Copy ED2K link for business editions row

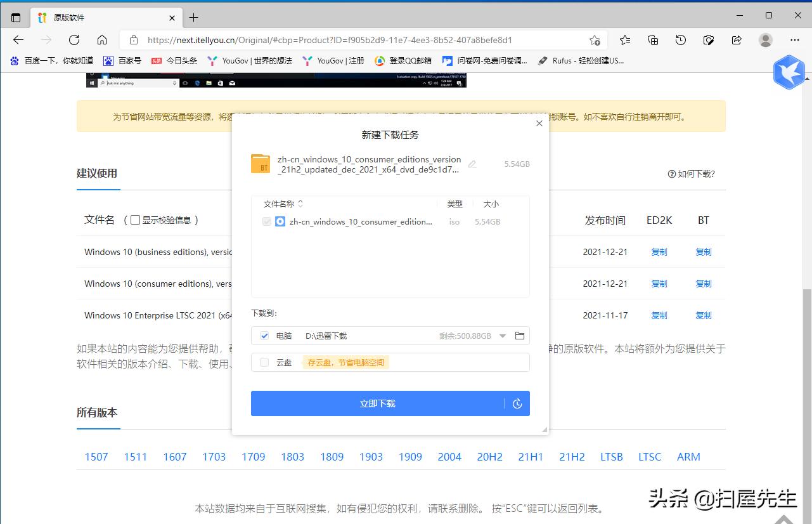tap(659, 252)
